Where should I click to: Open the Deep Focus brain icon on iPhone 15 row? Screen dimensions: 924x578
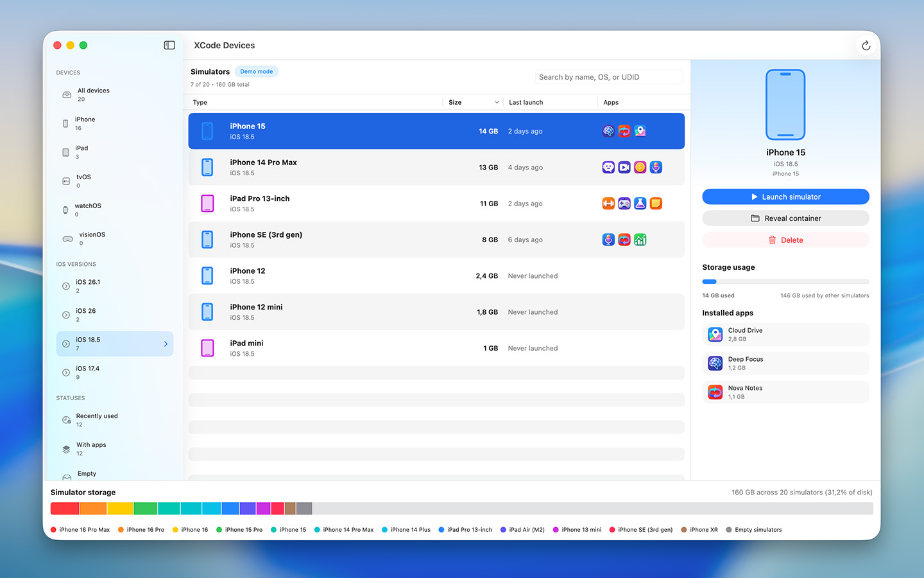click(608, 131)
